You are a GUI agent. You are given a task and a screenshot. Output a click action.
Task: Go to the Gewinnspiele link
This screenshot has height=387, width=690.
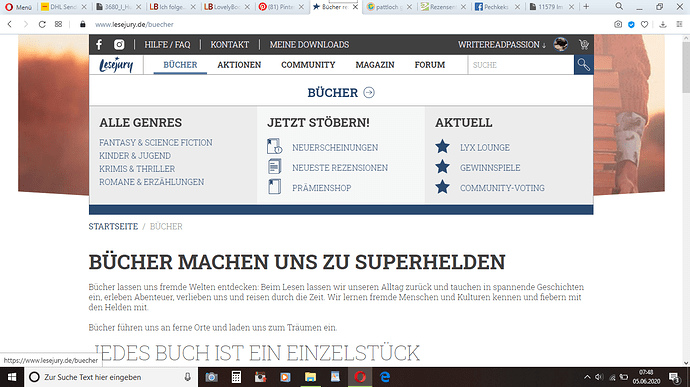490,168
